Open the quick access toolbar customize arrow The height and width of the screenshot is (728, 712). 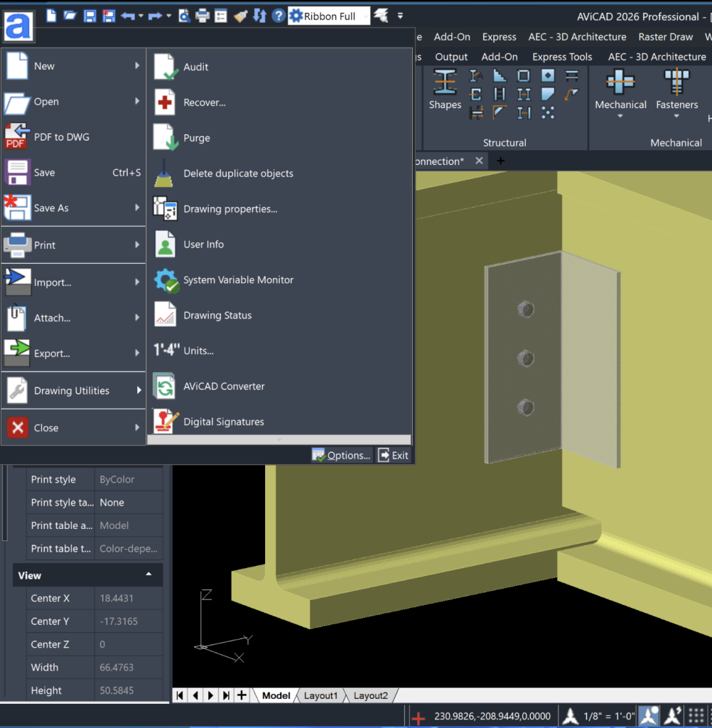[400, 16]
